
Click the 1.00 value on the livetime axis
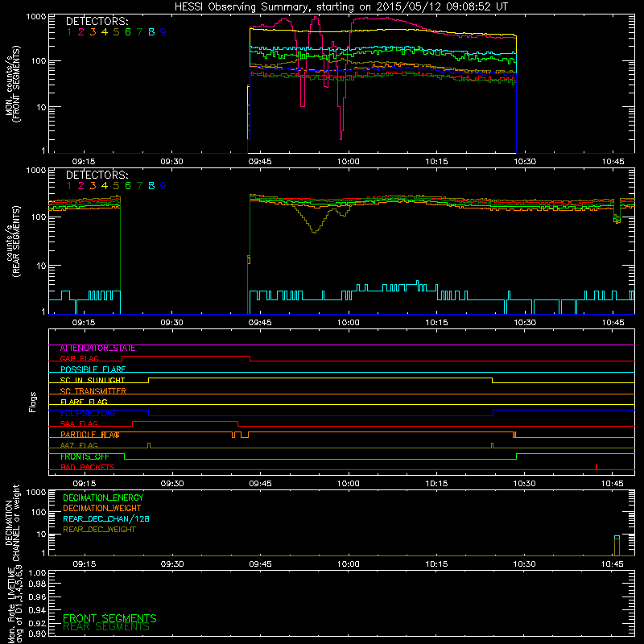point(37,573)
